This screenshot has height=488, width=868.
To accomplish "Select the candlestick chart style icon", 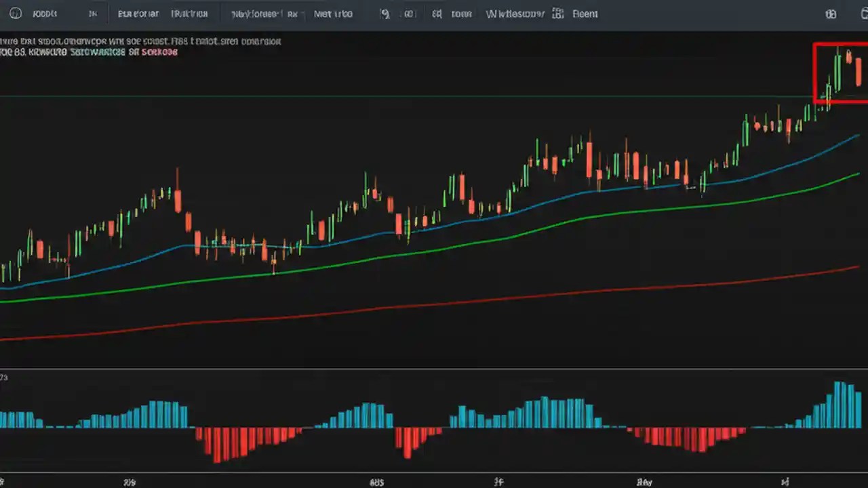I will click(138, 14).
